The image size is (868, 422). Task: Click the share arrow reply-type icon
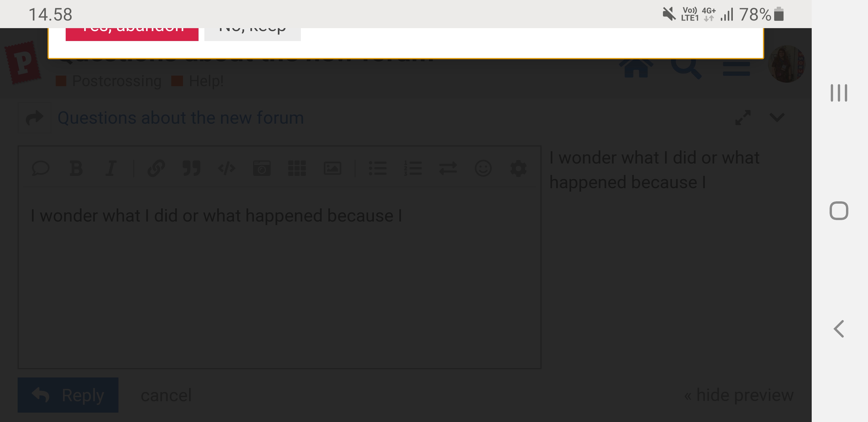pos(34,118)
